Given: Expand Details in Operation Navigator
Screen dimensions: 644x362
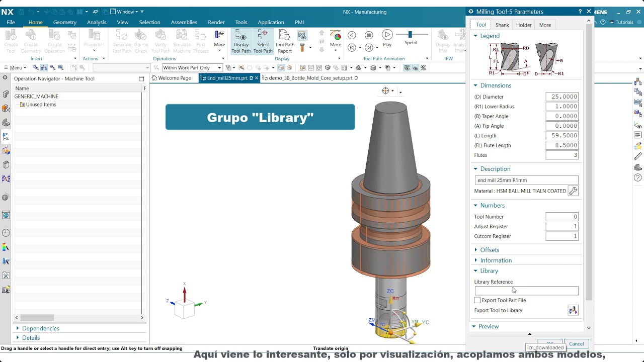Looking at the screenshot, I should [x=18, y=338].
